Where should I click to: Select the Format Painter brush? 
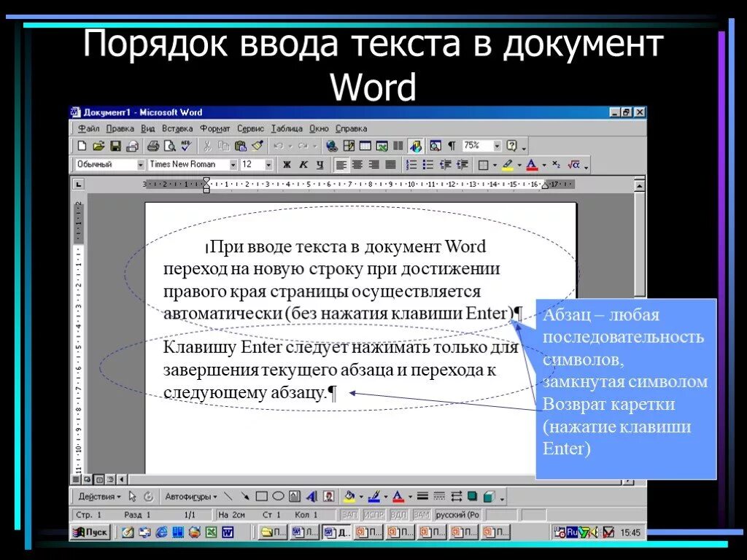pos(258,146)
